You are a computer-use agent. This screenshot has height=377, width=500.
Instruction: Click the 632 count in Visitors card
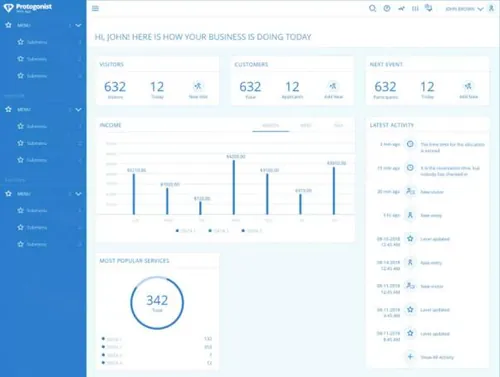115,87
